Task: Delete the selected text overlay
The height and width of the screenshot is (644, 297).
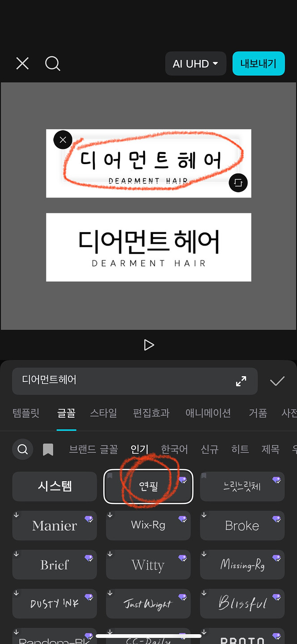Action: pyautogui.click(x=63, y=140)
